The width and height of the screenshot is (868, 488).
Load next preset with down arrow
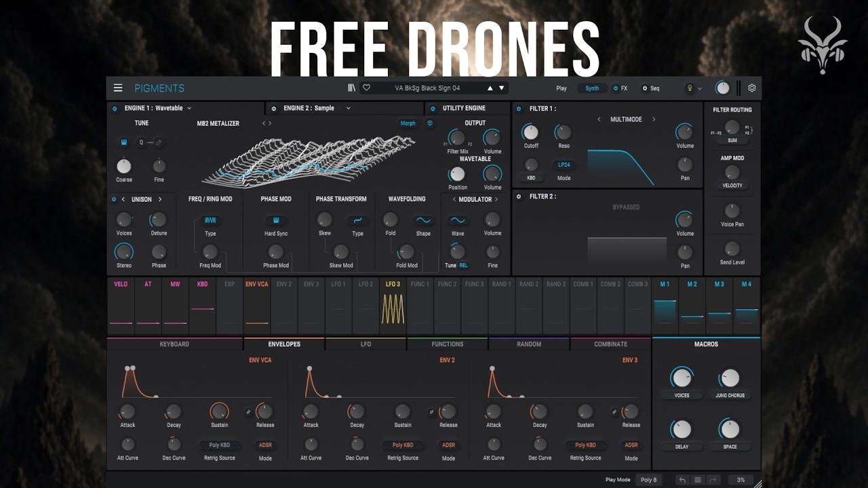click(x=502, y=88)
